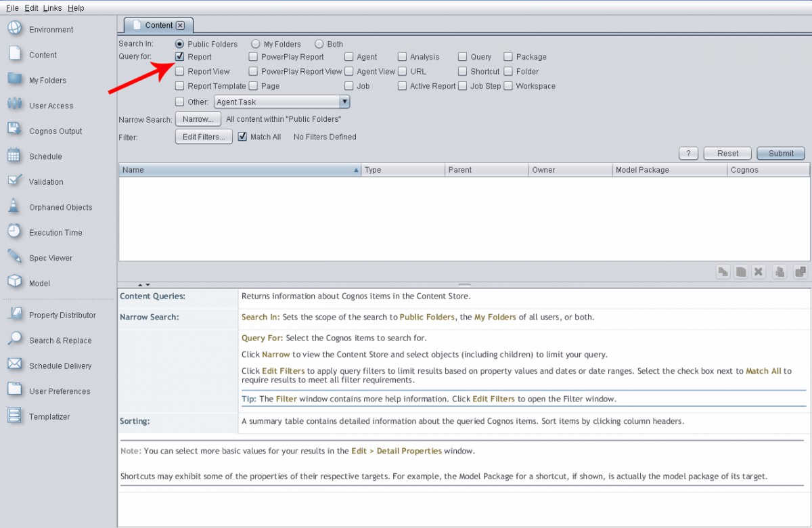
Task: Open the Environment module in the sidebar
Action: pos(41,30)
